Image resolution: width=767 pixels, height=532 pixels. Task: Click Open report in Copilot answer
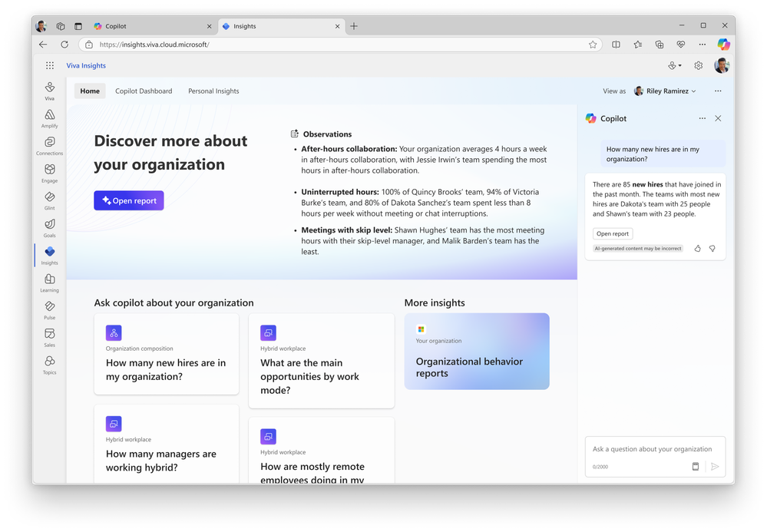coord(613,233)
